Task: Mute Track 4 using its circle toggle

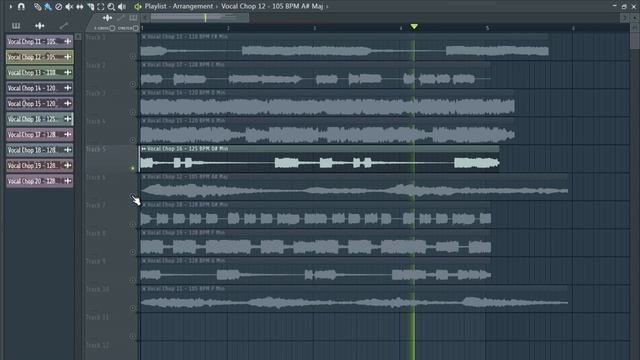Action: 132,140
